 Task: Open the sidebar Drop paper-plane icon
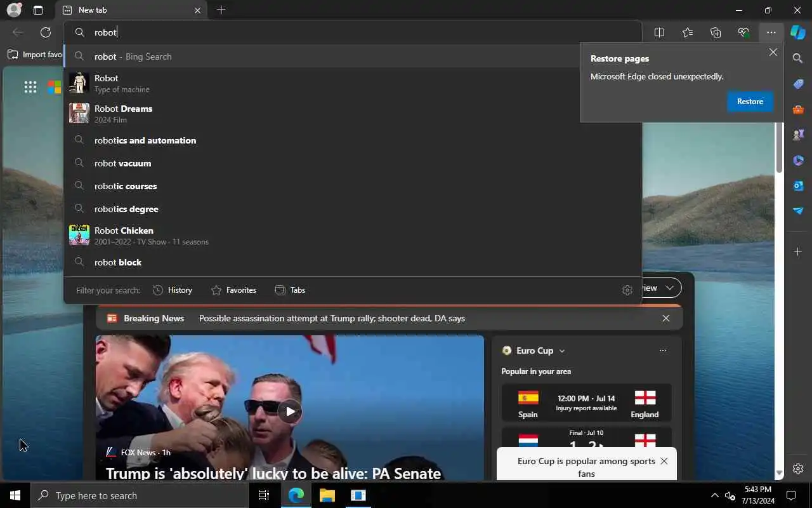pos(798,211)
